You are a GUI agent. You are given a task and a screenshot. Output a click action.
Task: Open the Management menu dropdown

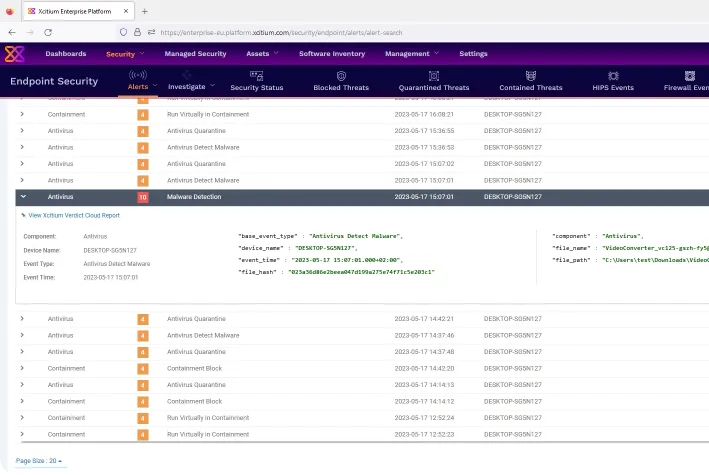tap(412, 54)
